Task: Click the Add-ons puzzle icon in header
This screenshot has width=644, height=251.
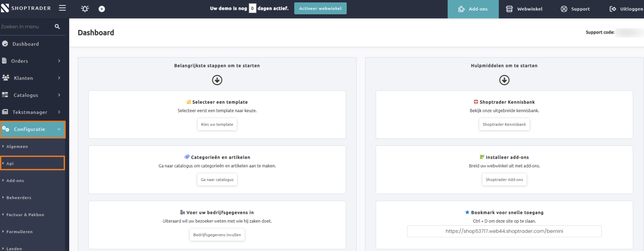Action: [461, 9]
